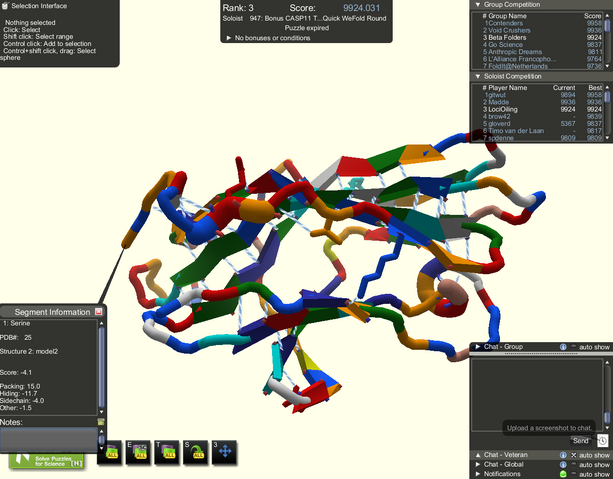
Task: Select the E all-segments tool
Action: pyautogui.click(x=138, y=453)
